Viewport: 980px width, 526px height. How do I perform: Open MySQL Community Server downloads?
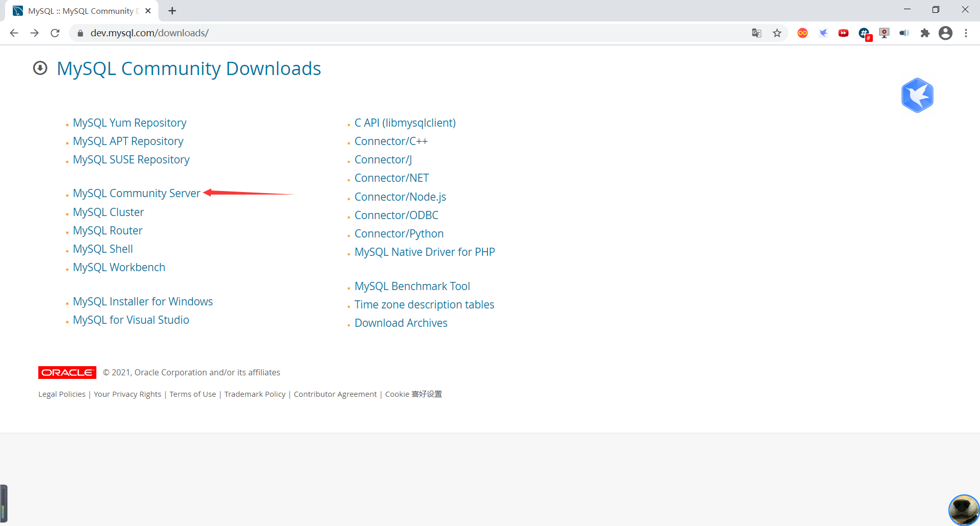(x=137, y=194)
